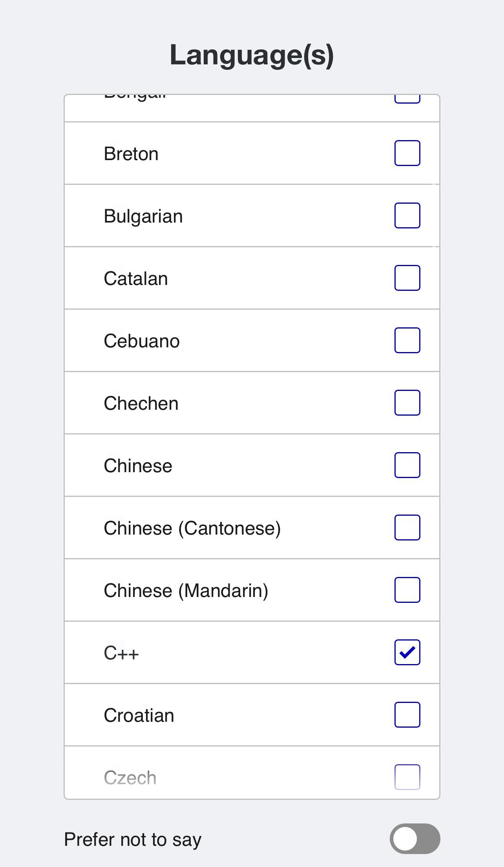Select the Chinese (Cantonese) checkbox

[407, 528]
